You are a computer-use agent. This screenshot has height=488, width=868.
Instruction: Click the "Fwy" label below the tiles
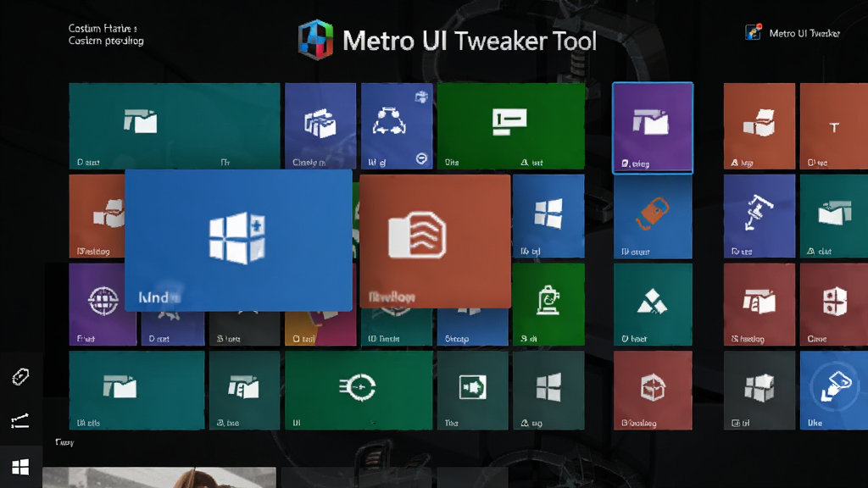click(64, 442)
